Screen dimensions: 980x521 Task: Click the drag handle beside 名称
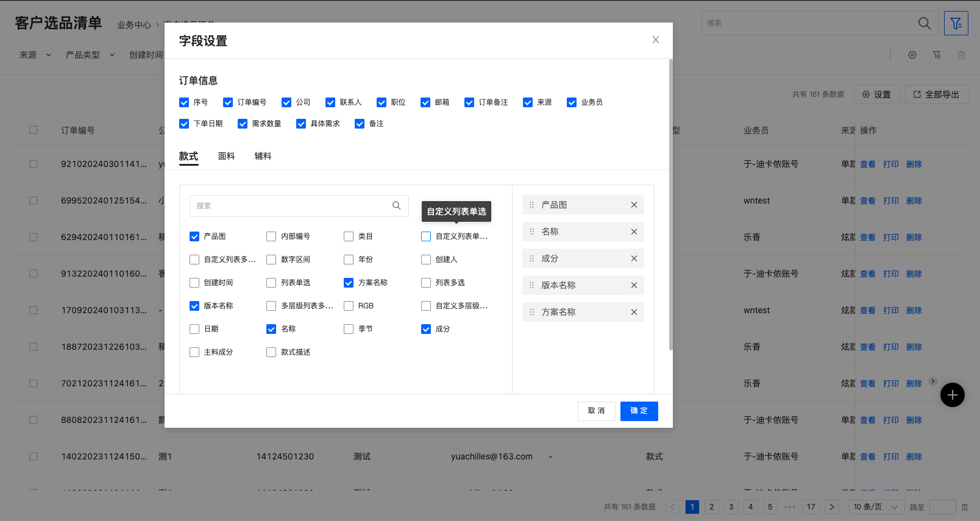click(531, 232)
